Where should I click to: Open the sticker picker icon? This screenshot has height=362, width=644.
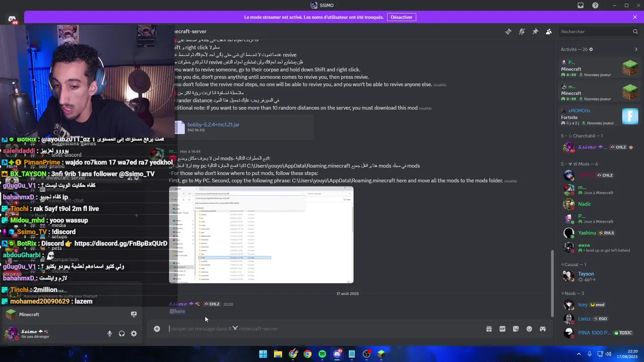tap(516, 329)
